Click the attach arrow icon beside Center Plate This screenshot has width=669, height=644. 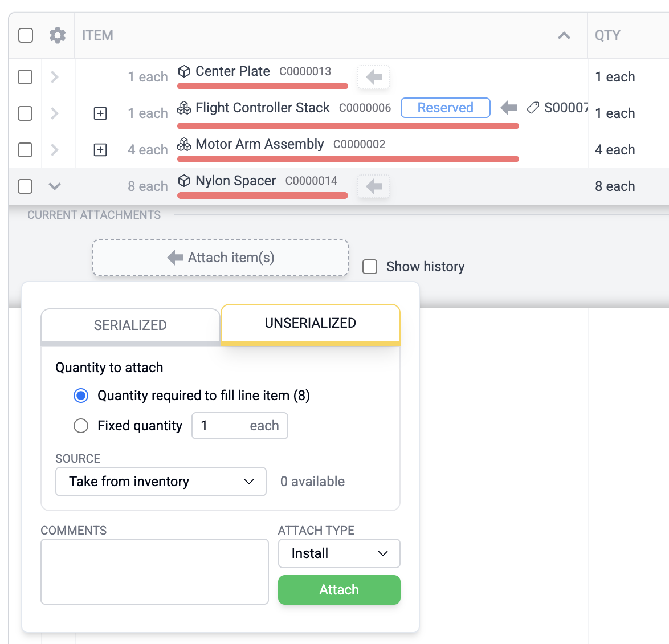(x=373, y=77)
